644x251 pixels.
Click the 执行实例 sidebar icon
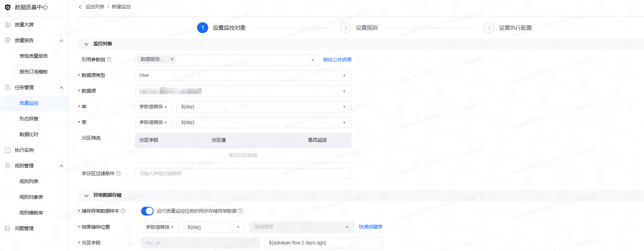coord(8,150)
